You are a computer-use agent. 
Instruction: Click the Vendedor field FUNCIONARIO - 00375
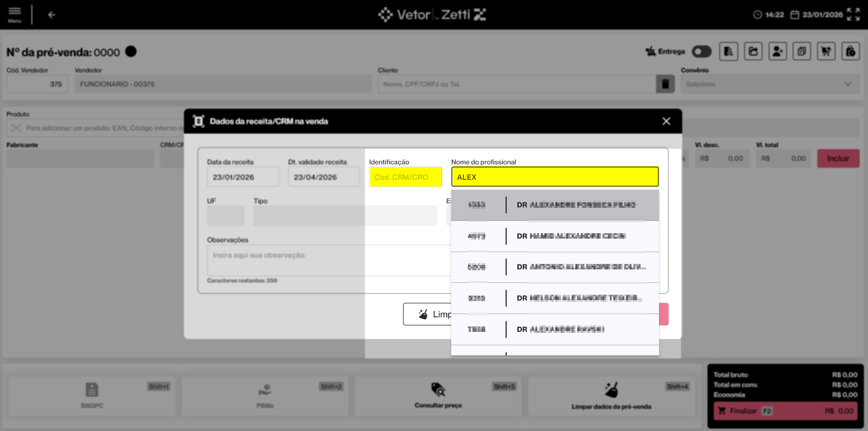pos(223,84)
